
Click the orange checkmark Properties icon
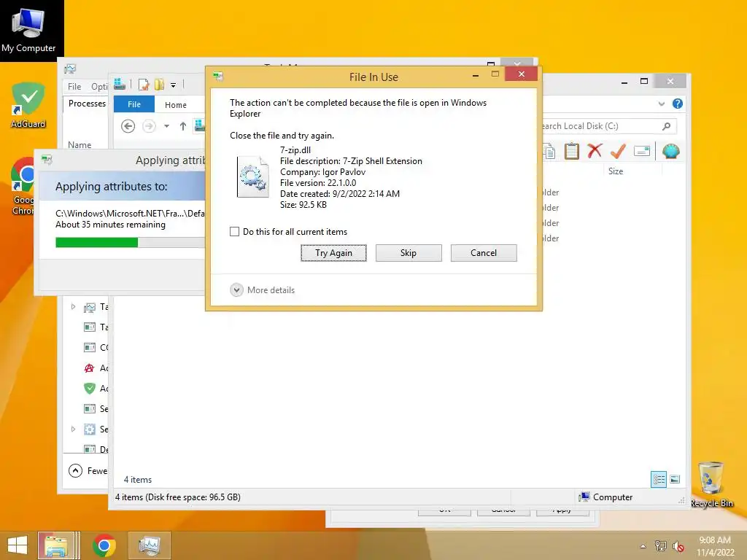(618, 151)
